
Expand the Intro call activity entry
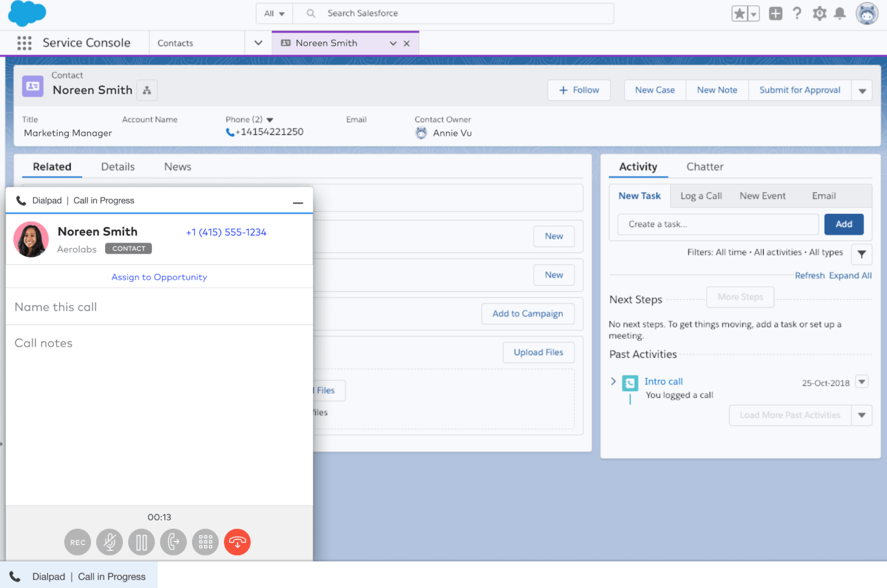pos(613,381)
